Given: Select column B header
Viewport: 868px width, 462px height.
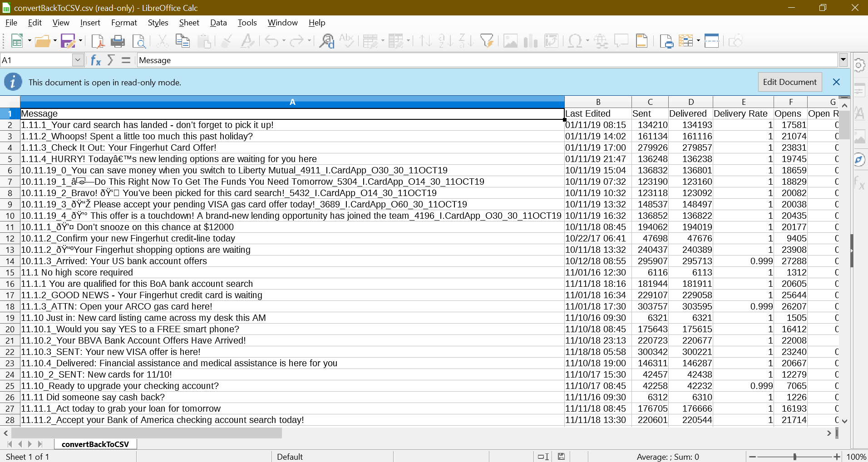Looking at the screenshot, I should tap(598, 102).
